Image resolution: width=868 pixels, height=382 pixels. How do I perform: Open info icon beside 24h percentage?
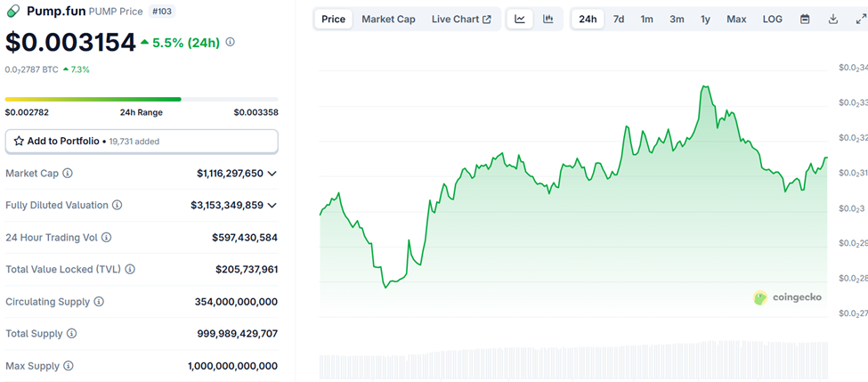click(231, 42)
